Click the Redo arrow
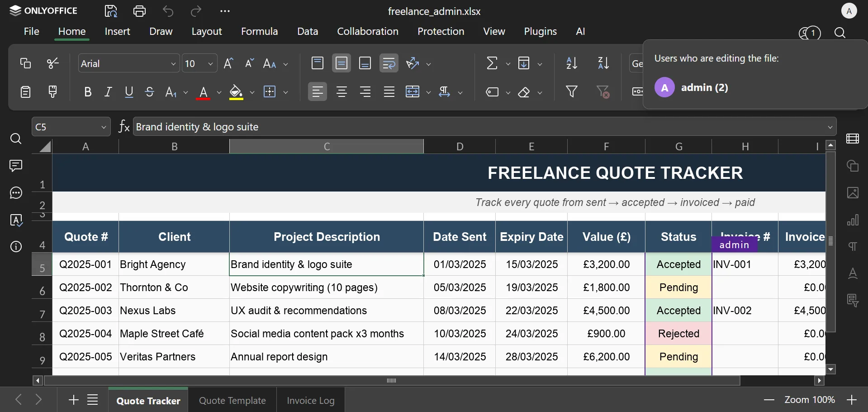The image size is (868, 412). (197, 11)
